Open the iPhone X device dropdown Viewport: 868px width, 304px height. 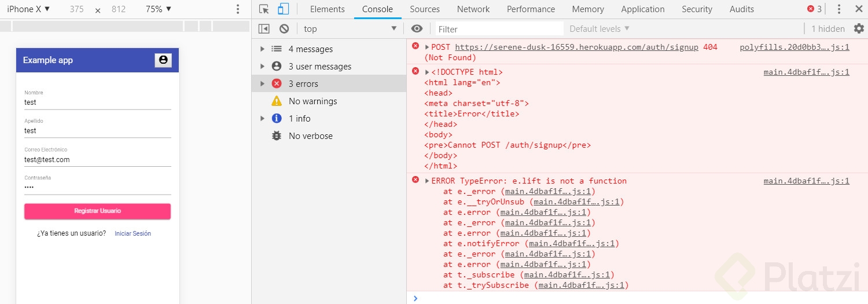pyautogui.click(x=28, y=9)
